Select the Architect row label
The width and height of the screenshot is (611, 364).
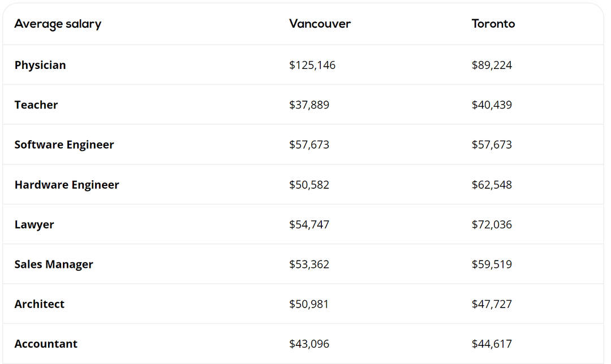(x=40, y=304)
